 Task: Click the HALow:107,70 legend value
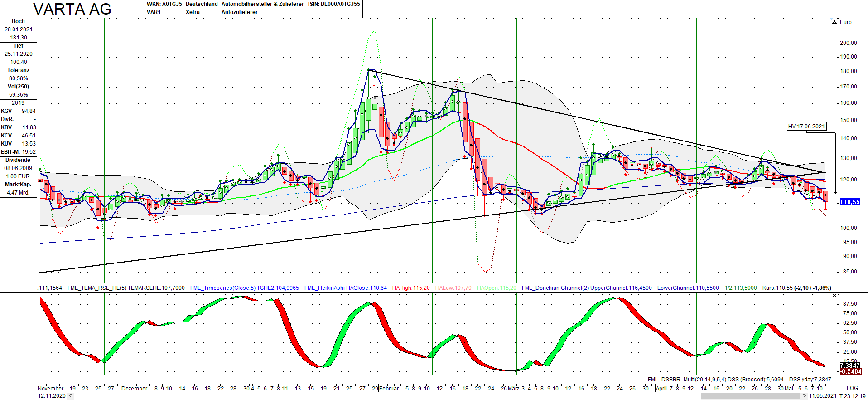pos(453,288)
